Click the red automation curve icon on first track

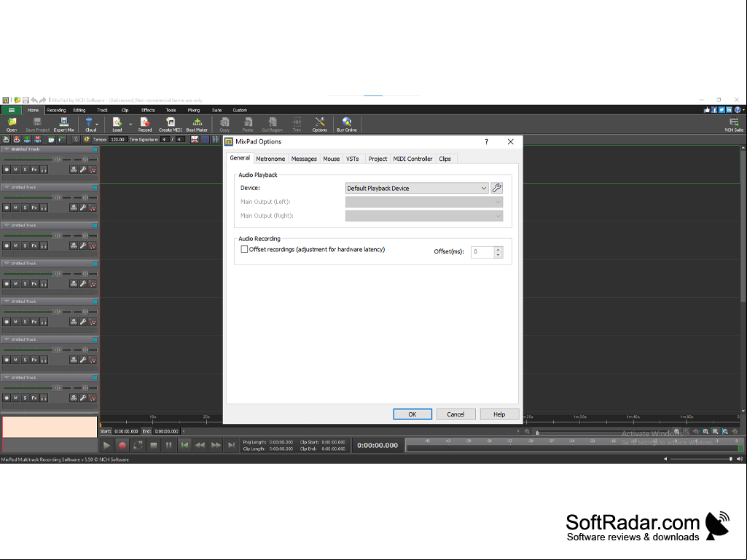(x=93, y=170)
